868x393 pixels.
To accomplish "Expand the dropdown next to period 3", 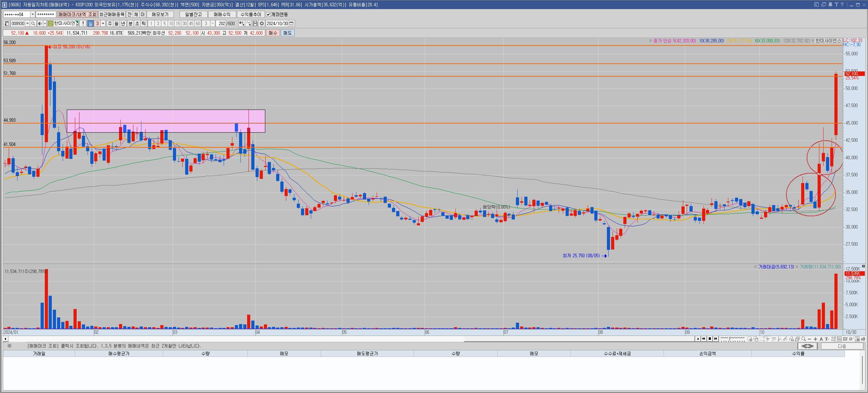I will 103,23.
